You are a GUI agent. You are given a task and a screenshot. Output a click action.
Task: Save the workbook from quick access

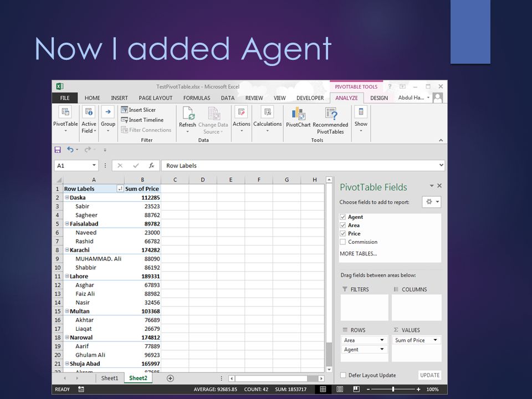[58, 150]
